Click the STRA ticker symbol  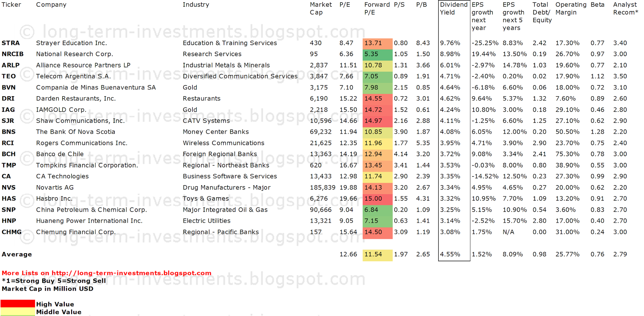point(10,43)
